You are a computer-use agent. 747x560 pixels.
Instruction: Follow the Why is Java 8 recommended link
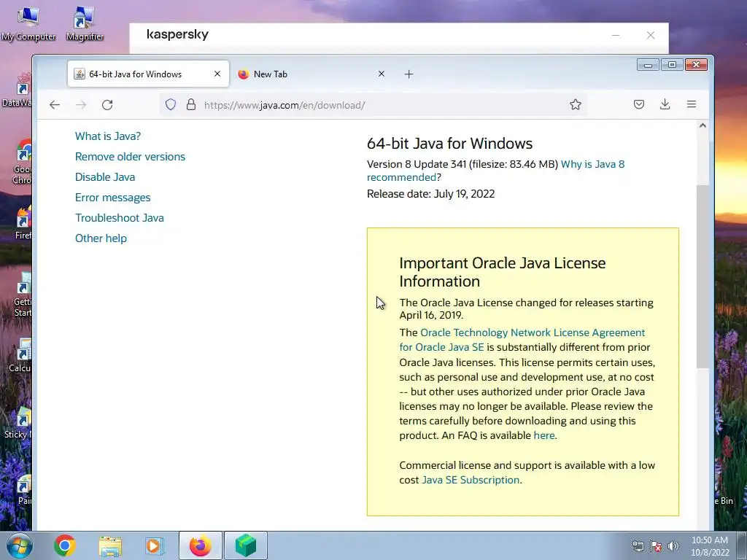click(592, 164)
